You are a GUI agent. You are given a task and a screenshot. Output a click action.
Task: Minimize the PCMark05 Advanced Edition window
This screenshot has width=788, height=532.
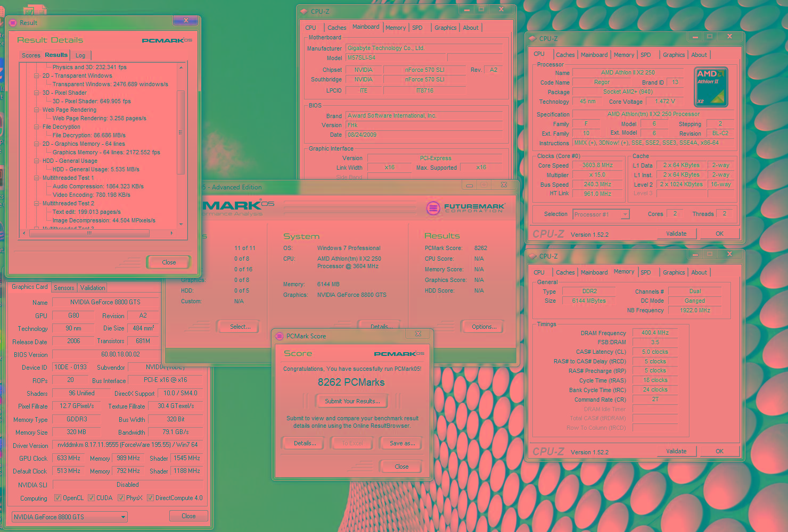(x=470, y=185)
